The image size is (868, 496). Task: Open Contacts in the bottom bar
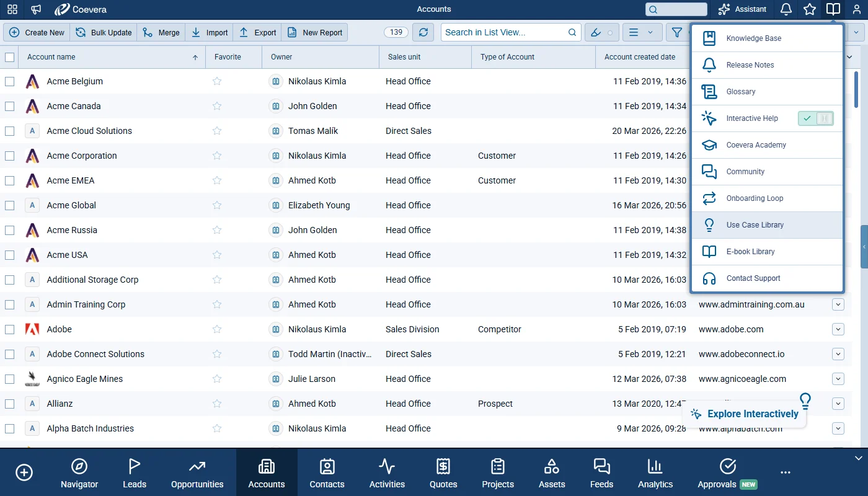(327, 474)
